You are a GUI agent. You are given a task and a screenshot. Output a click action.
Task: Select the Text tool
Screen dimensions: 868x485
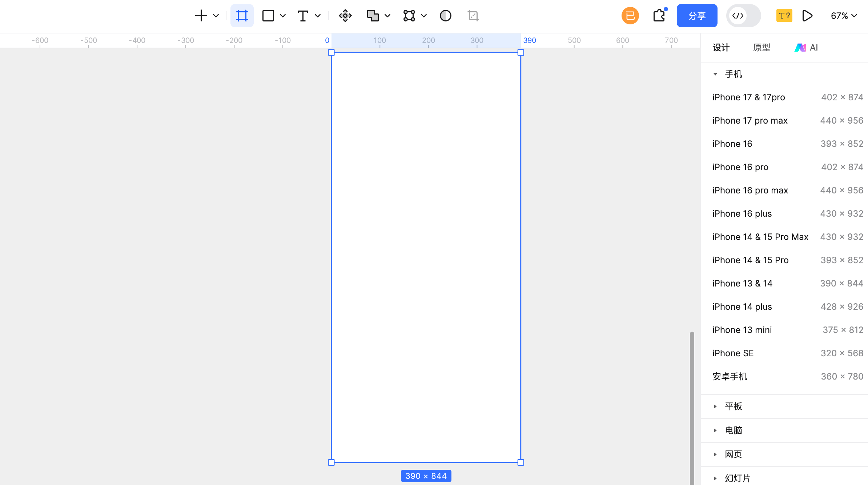click(303, 16)
